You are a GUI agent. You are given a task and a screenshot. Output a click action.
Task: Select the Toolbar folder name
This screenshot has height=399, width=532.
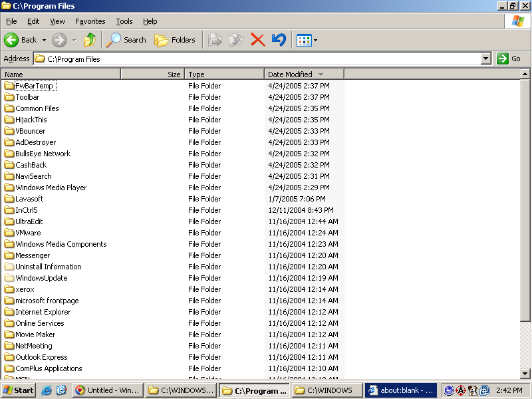(27, 97)
